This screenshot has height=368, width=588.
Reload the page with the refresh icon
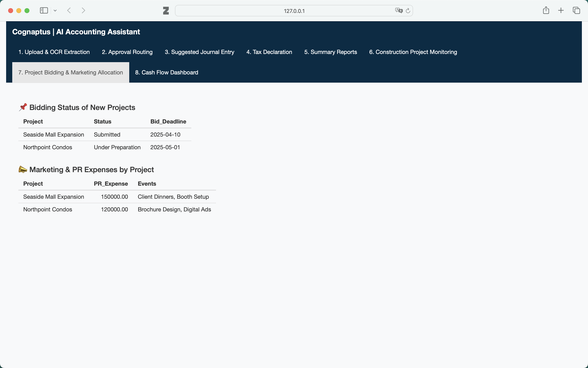[x=408, y=11]
